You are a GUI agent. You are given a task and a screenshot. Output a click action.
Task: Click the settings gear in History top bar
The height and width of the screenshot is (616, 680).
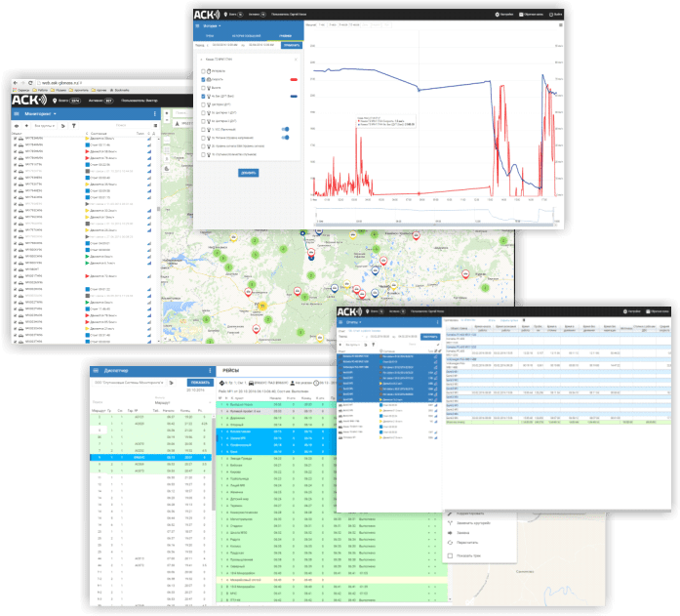[x=497, y=15]
